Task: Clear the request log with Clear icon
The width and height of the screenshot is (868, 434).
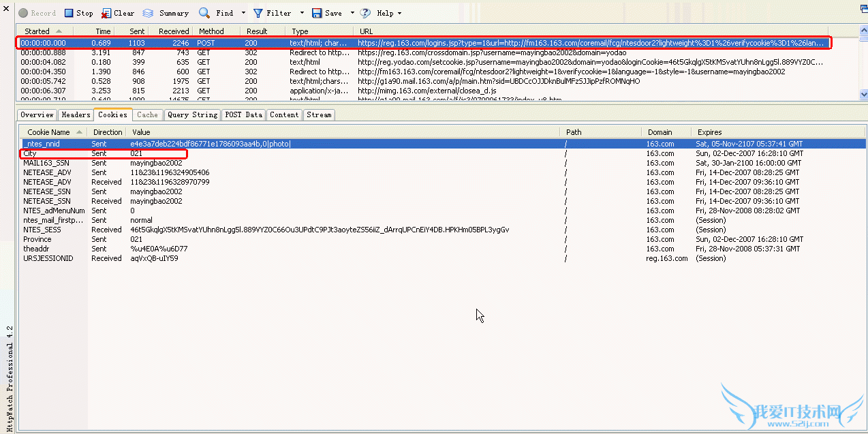Action: pyautogui.click(x=106, y=13)
